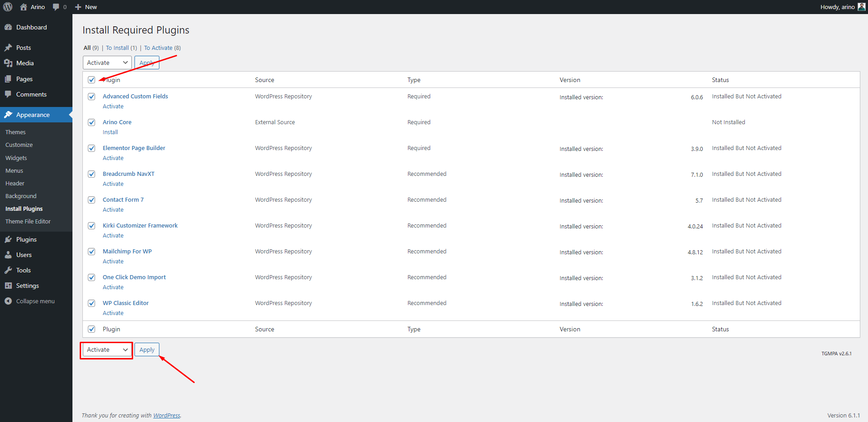Uncheck Breadcrumb NavXT checkbox

(x=91, y=174)
